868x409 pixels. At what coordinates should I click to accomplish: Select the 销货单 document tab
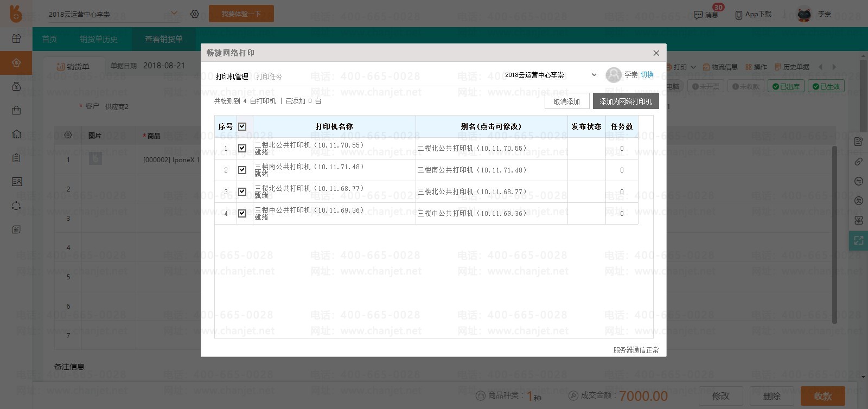click(73, 67)
